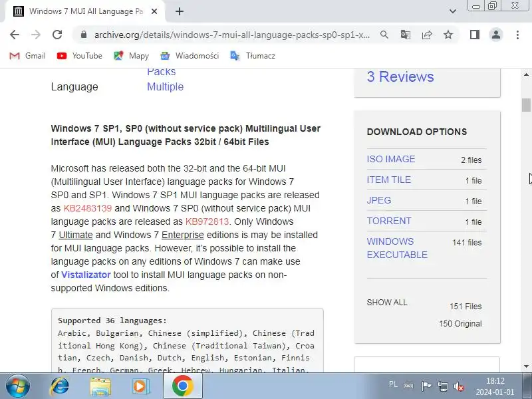Open network status tray icon
Image resolution: width=532 pixels, height=399 pixels.
(x=442, y=386)
